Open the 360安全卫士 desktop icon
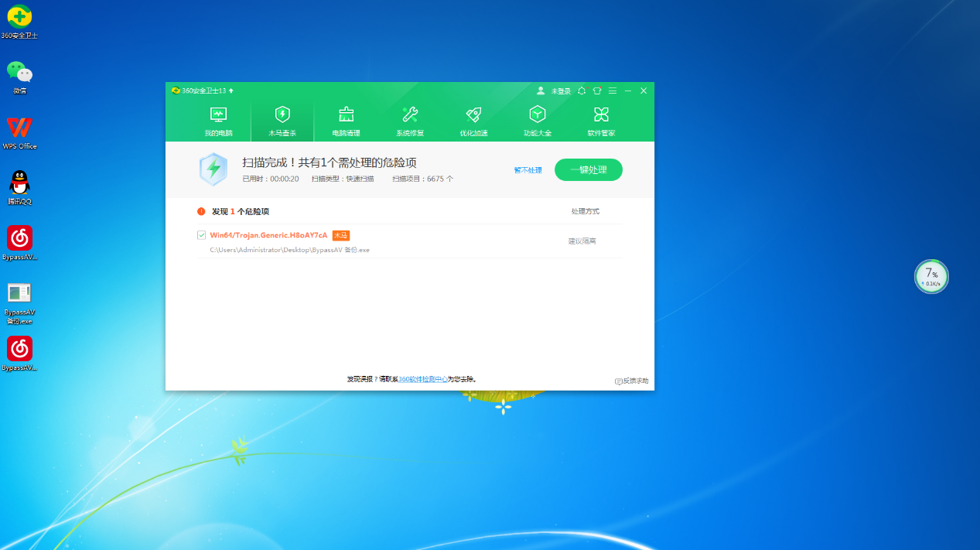This screenshot has height=550, width=980. 19,22
